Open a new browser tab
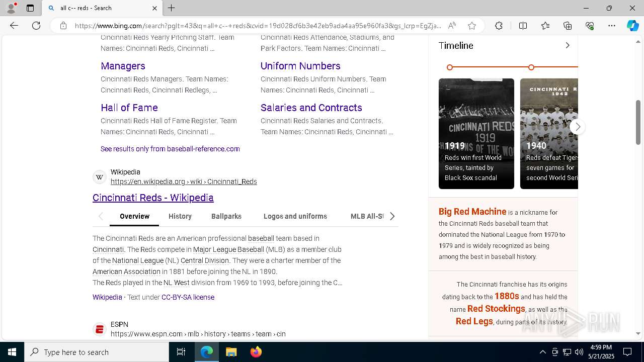This screenshot has width=644, height=362. [172, 8]
